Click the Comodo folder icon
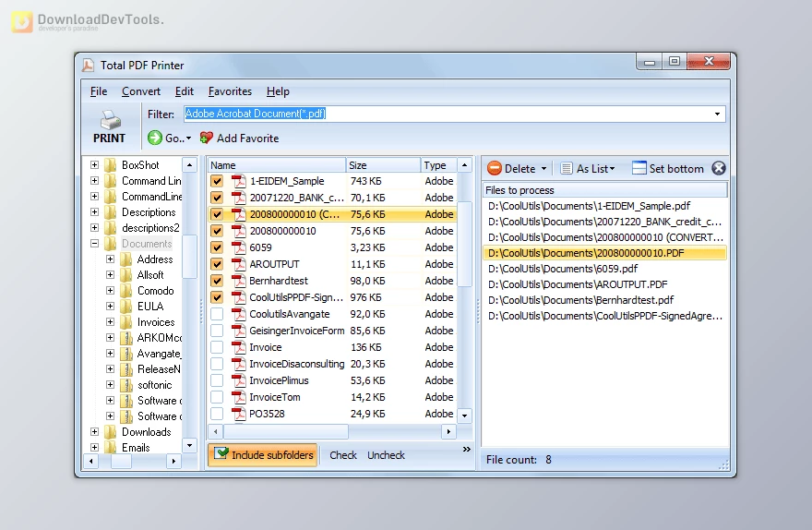 [125, 291]
